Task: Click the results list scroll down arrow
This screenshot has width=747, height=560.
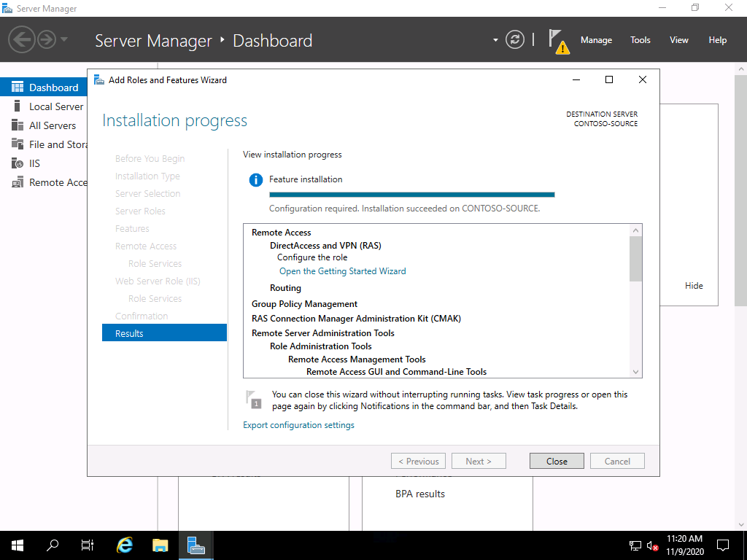Action: click(636, 372)
